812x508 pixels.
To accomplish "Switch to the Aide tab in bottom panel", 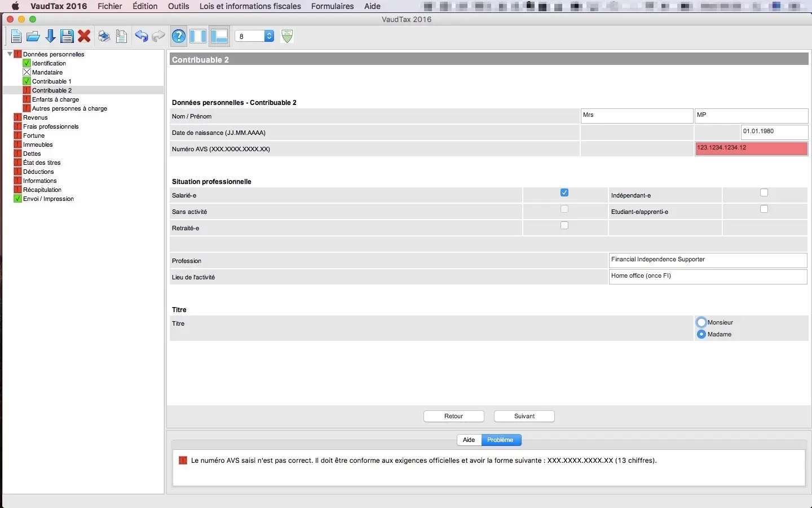I will (x=469, y=440).
